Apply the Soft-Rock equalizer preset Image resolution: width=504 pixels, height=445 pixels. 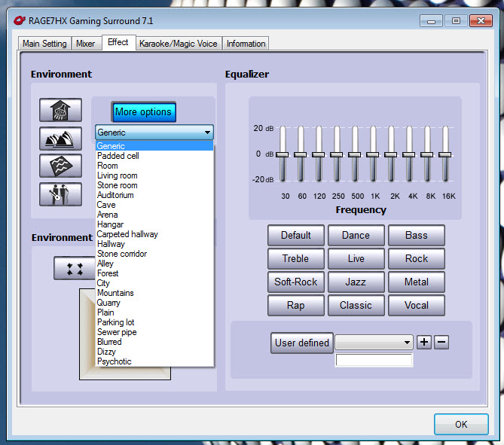pos(296,282)
